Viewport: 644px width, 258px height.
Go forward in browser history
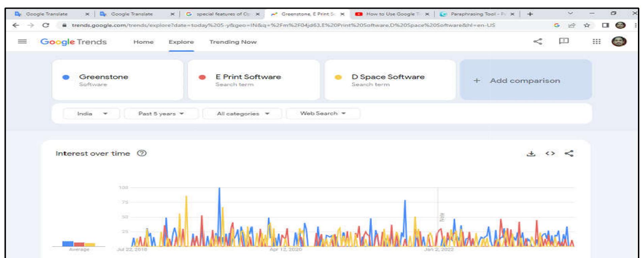click(31, 25)
